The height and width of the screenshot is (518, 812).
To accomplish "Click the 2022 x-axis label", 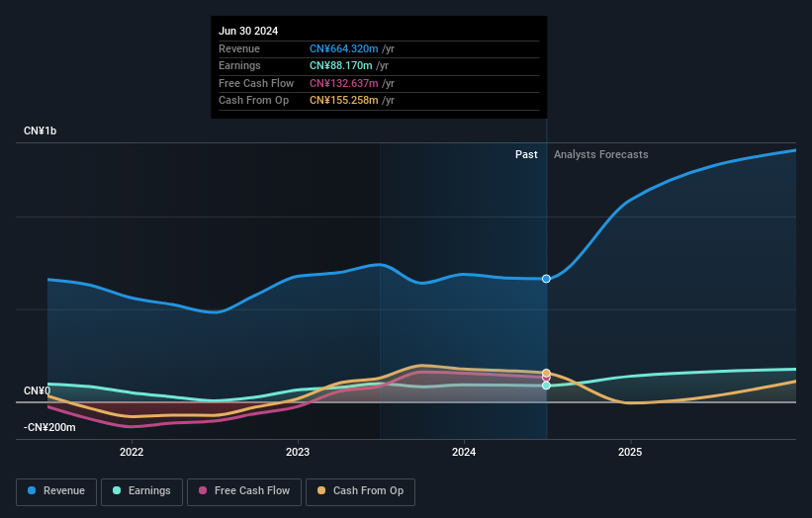I will tap(132, 452).
